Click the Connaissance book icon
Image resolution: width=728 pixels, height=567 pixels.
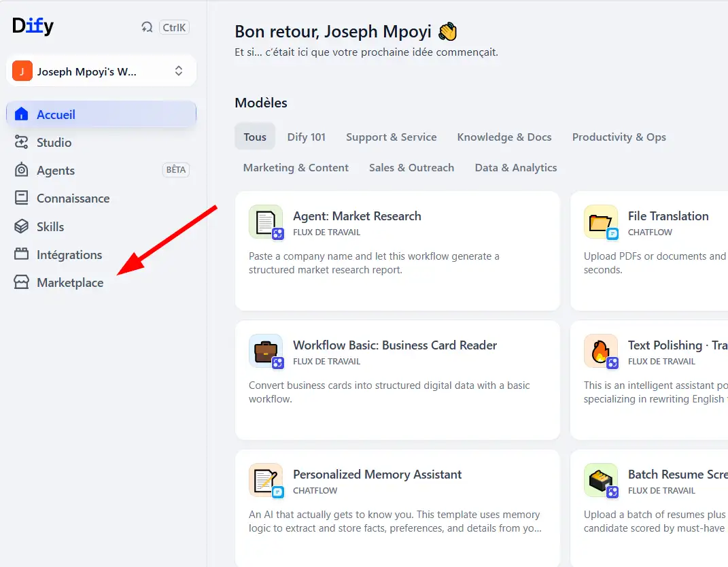(x=21, y=198)
